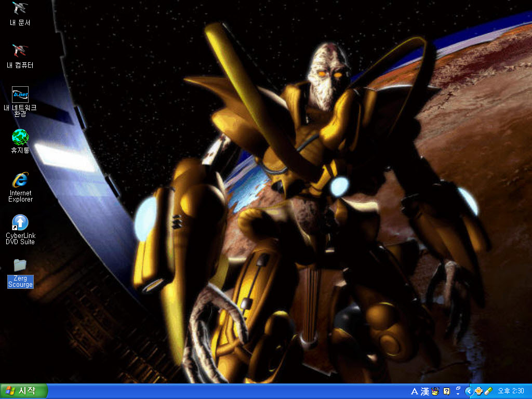Open the IME tools pencil-cup icon
Viewport: 532px width, 399px height.
435,392
